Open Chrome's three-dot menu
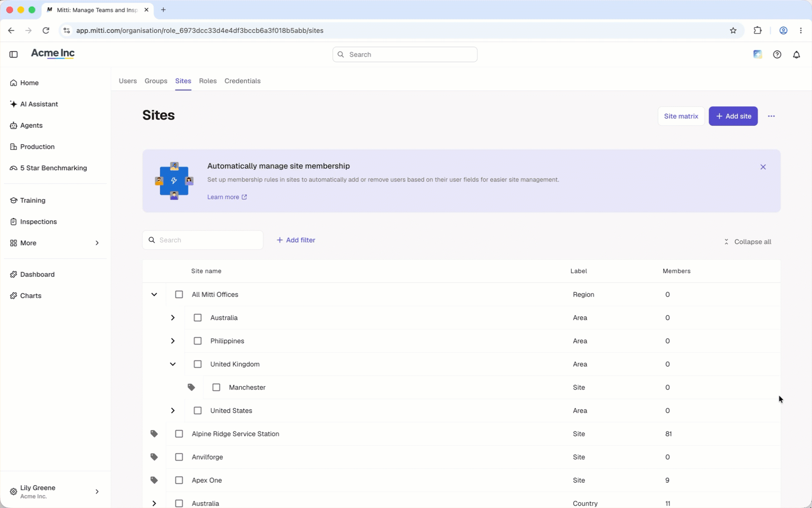The height and width of the screenshot is (508, 812). tap(801, 30)
